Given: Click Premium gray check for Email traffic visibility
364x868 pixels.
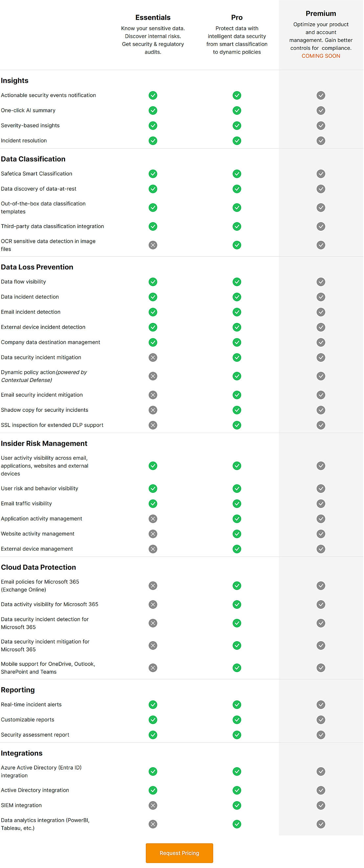Looking at the screenshot, I should coord(321,503).
